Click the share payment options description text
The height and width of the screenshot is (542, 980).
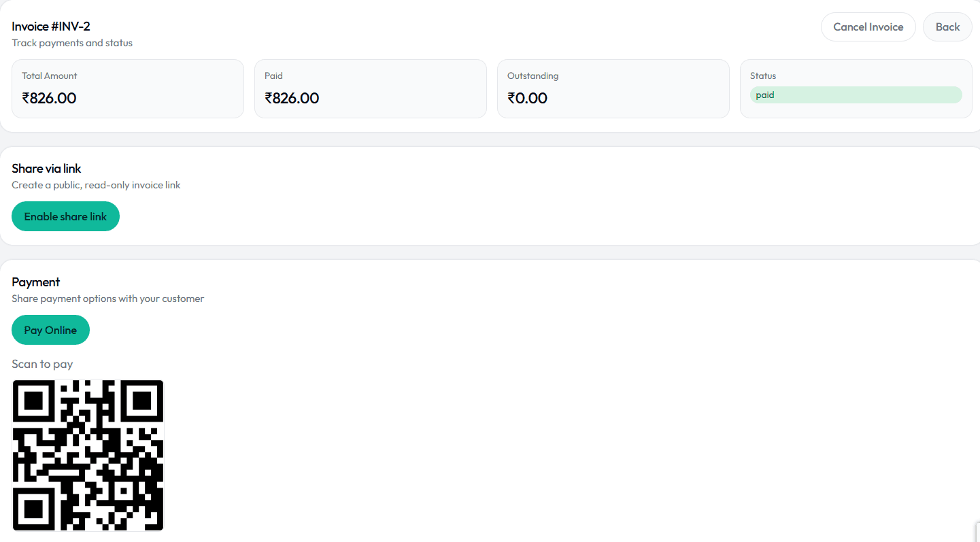tap(107, 298)
